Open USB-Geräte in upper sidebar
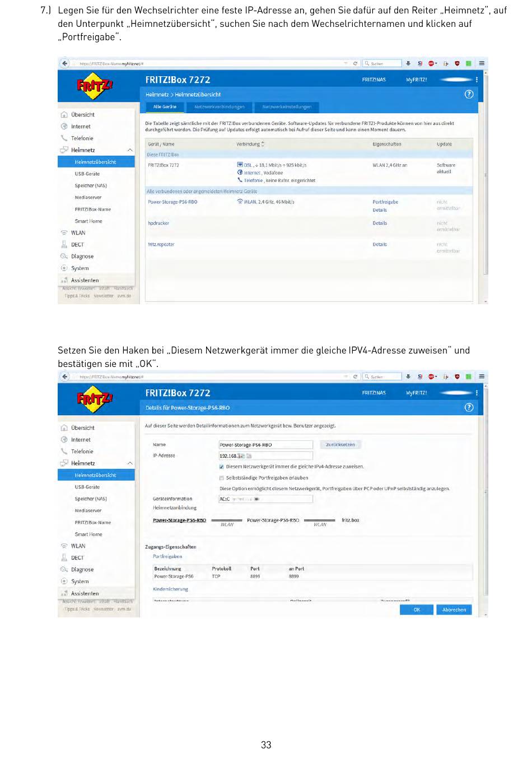 (x=87, y=174)
